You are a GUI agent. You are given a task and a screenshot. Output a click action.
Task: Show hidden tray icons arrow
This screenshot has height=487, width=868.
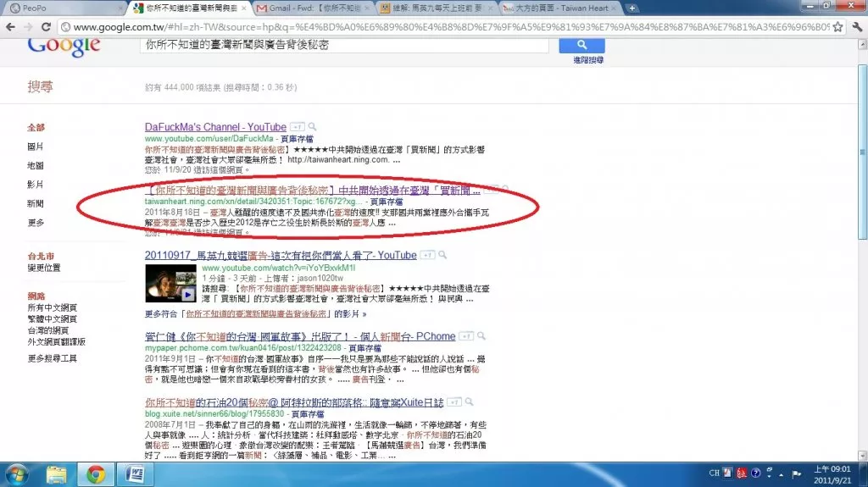pos(781,474)
